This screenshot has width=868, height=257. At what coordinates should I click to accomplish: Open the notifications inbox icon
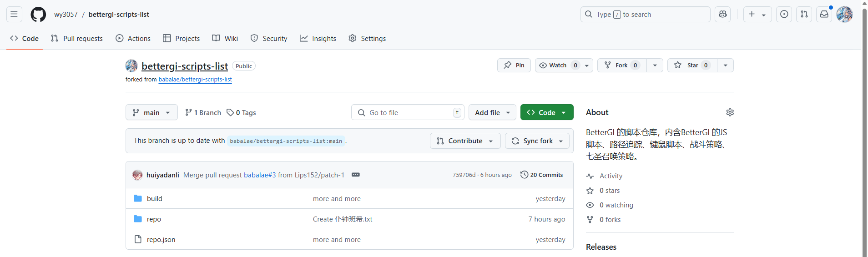point(824,14)
